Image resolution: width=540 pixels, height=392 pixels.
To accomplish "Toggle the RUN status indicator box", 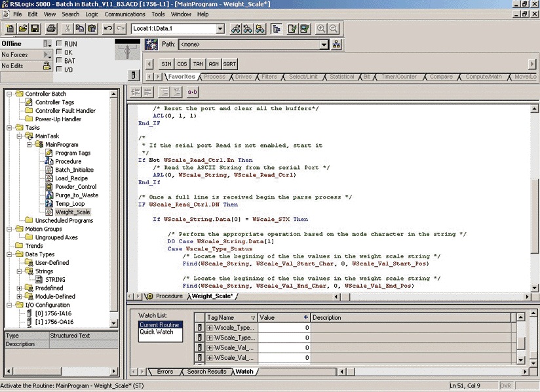I will 60,44.
